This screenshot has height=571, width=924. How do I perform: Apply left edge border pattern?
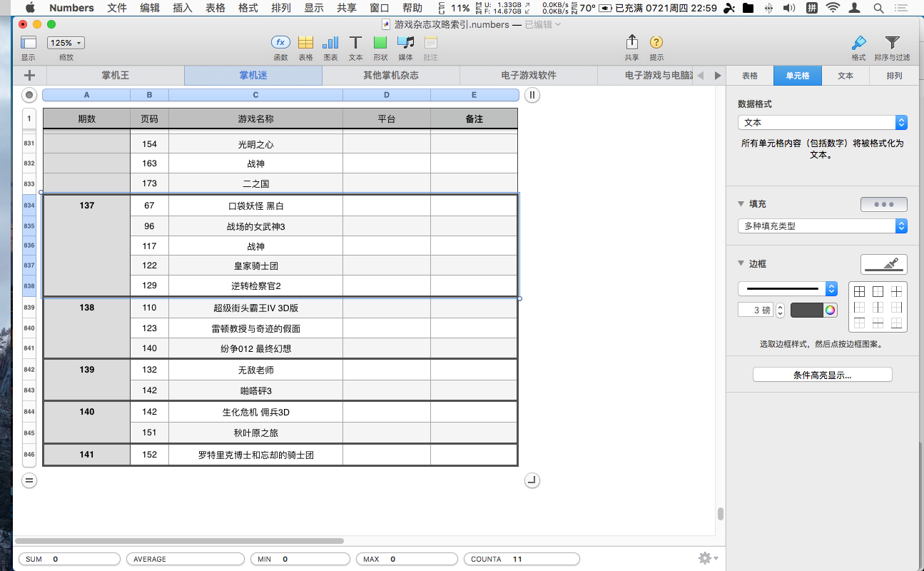(x=859, y=307)
